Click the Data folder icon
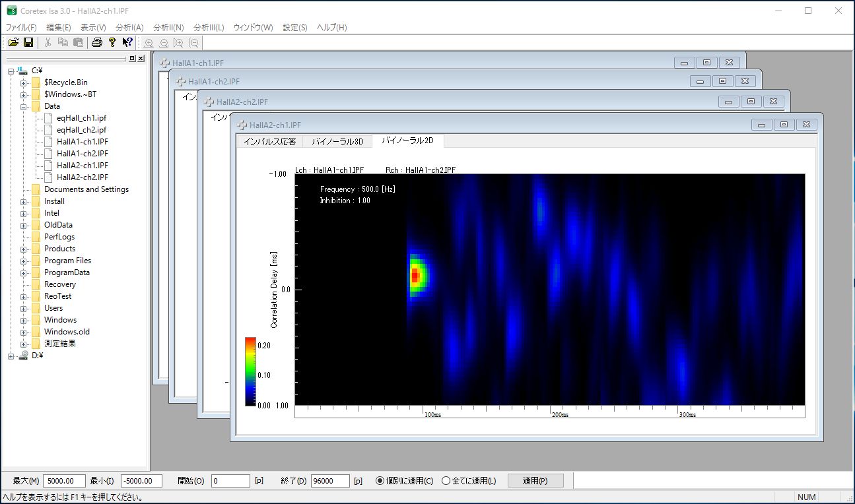Viewport: 855px width, 504px height. point(36,106)
